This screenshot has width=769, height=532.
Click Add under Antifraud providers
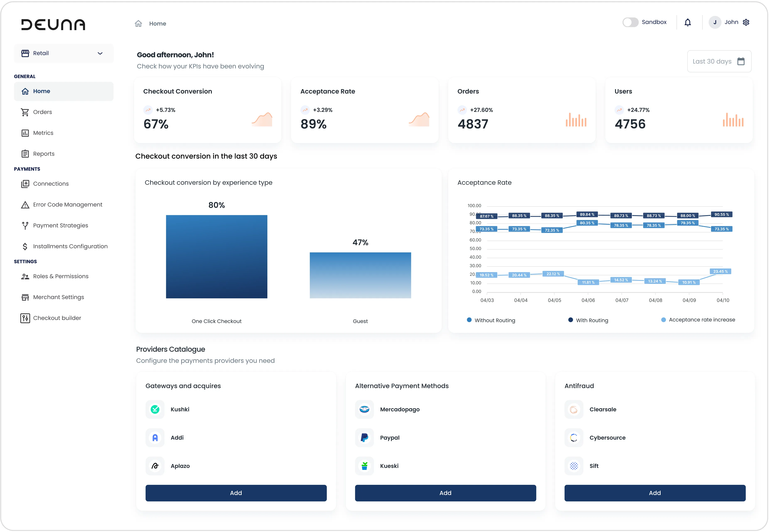click(655, 493)
